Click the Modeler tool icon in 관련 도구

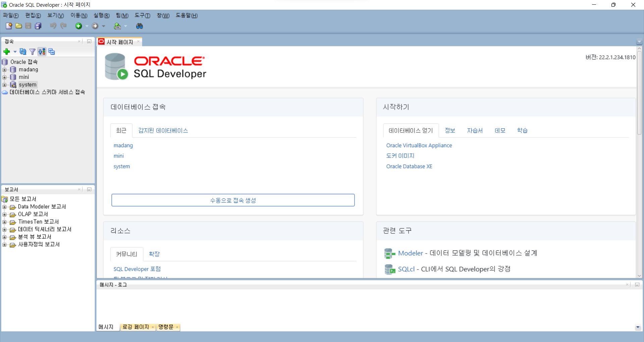(x=389, y=253)
